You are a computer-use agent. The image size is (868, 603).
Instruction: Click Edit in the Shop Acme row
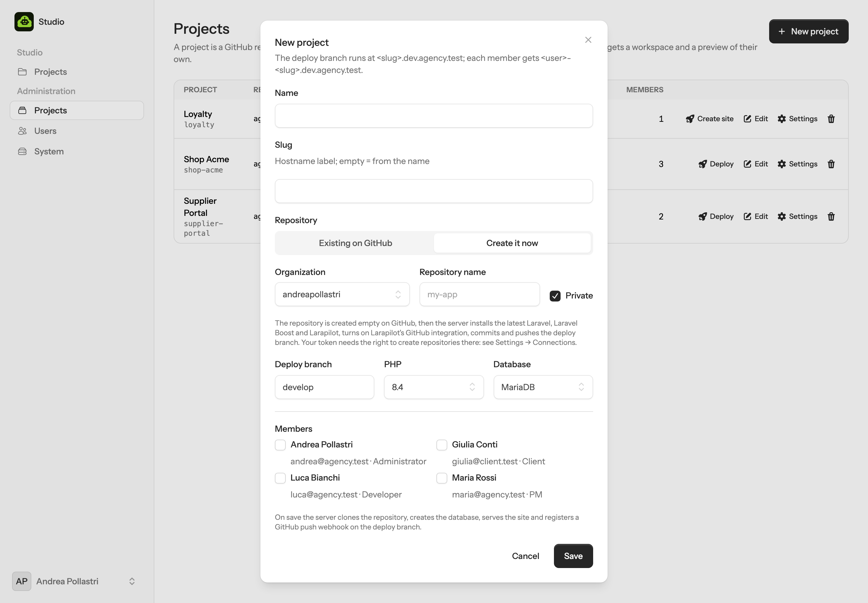click(x=756, y=164)
